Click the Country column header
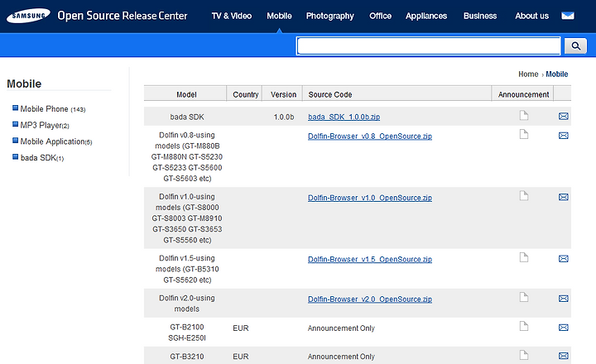The image size is (596, 364). pos(246,94)
